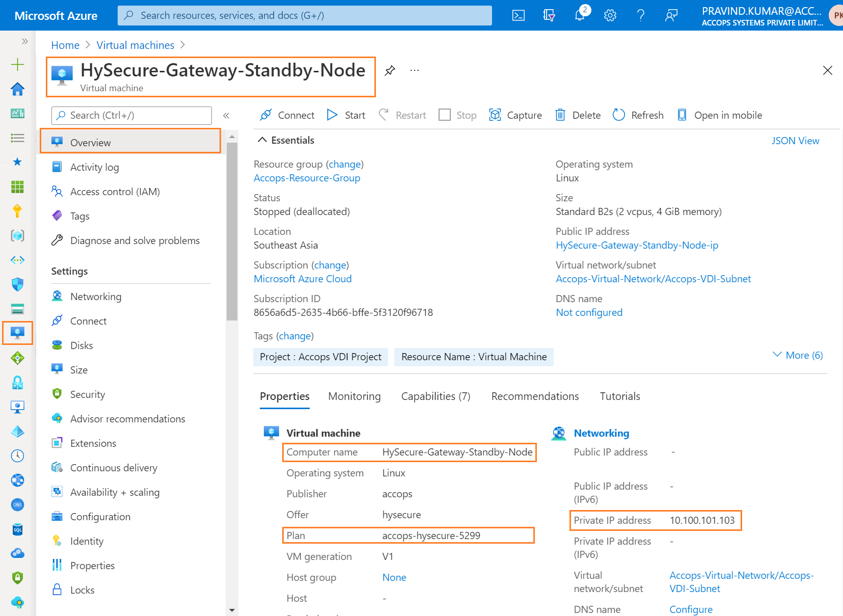
Task: Open notifications bell icon
Action: (x=580, y=15)
